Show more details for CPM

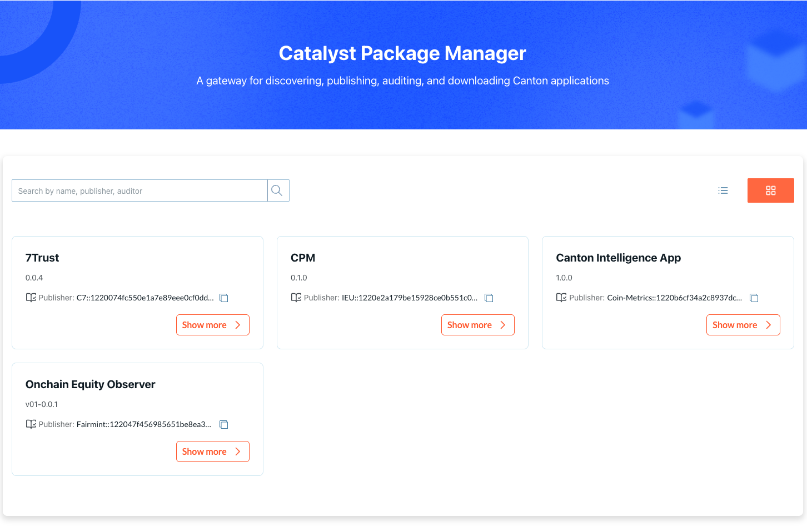[477, 325]
